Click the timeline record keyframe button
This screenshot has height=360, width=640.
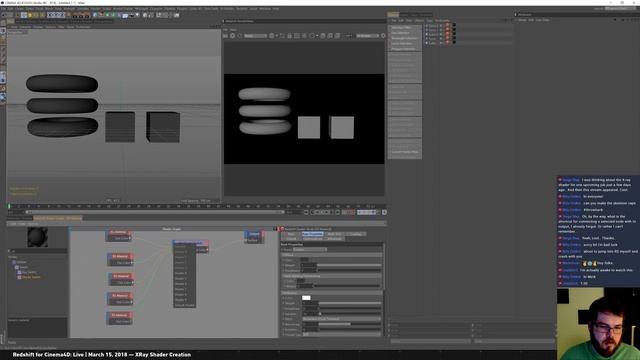point(345,212)
